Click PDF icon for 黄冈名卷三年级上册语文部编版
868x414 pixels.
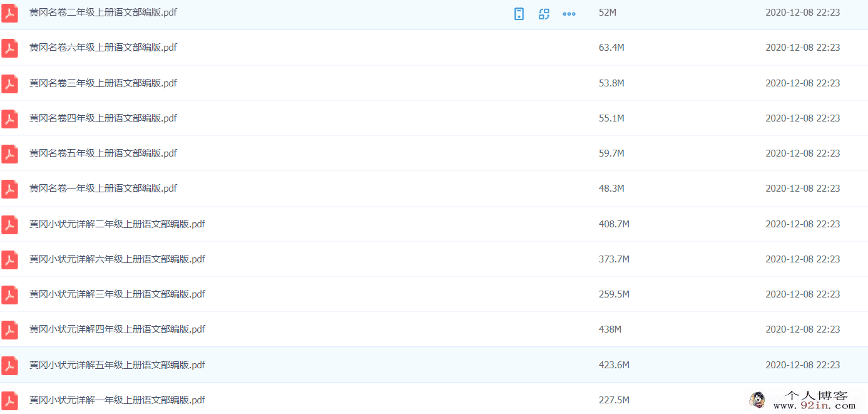[9, 84]
